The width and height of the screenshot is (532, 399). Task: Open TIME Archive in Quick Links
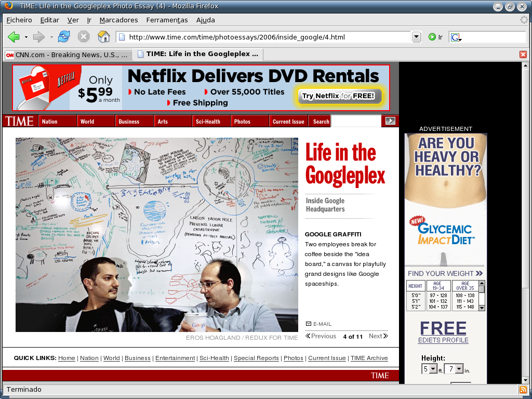(x=369, y=358)
